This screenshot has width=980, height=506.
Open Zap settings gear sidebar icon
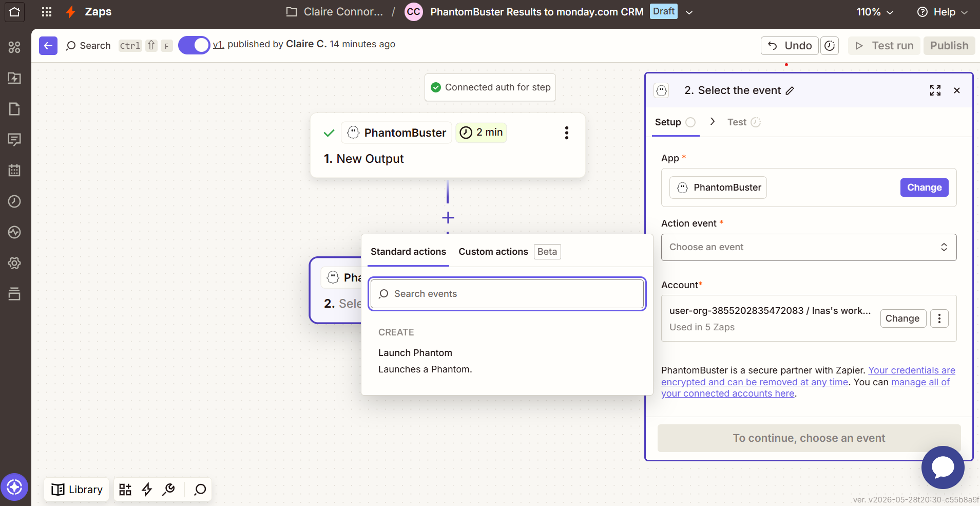tap(14, 263)
